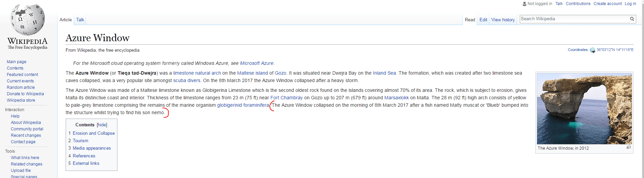Click the not-logged-in user icon
This screenshot has width=644, height=178.
(525, 4)
